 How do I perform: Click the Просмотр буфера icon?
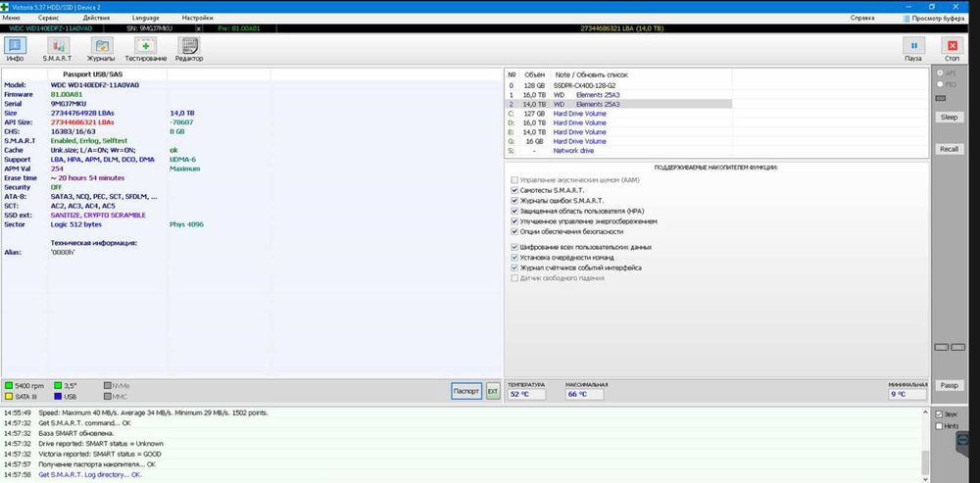pyautogui.click(x=906, y=18)
